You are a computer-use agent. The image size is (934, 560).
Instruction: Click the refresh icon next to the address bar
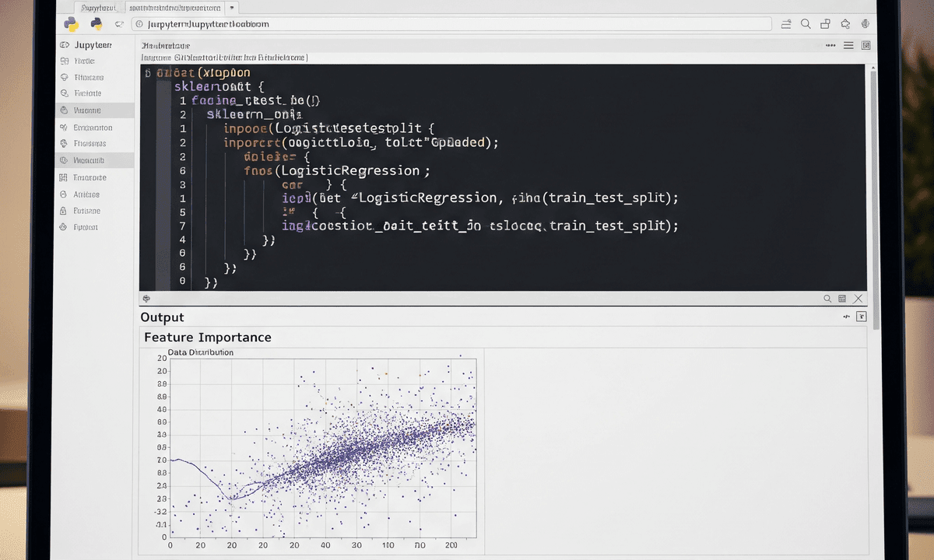click(x=119, y=24)
